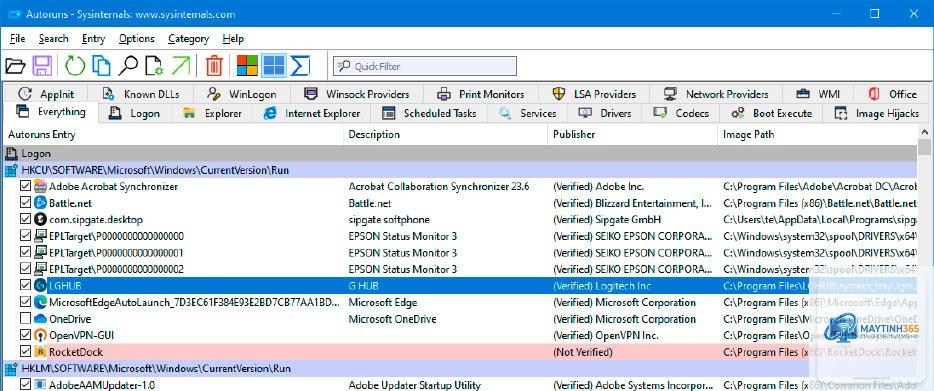Uncheck the Adobe Acrobat Synchronizer checkbox
934x391 pixels.
tap(25, 187)
